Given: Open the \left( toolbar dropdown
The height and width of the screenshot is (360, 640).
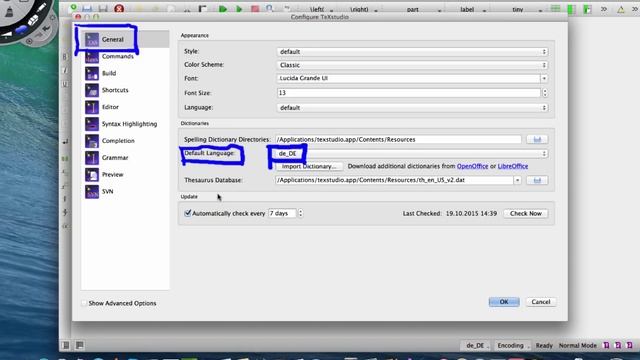Looking at the screenshot, I should (x=321, y=9).
